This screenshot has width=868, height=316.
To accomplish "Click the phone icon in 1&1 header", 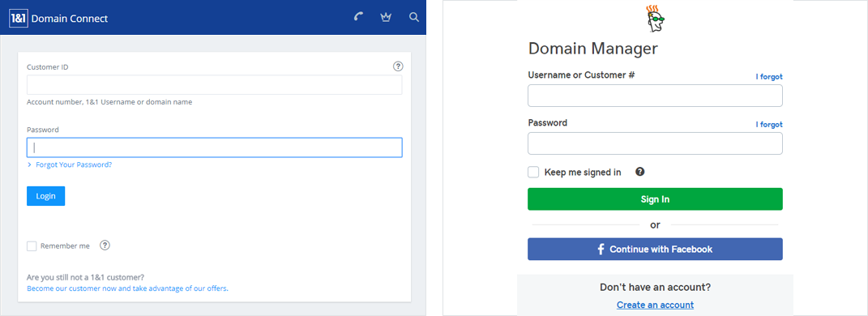I will (358, 16).
